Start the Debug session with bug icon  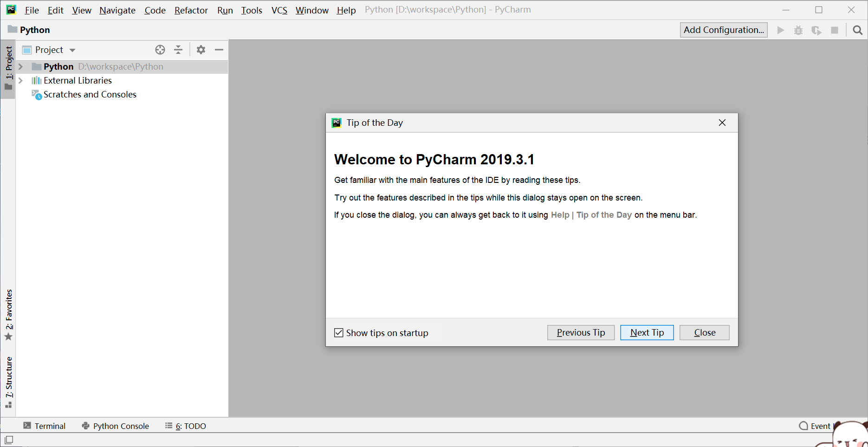coord(798,30)
